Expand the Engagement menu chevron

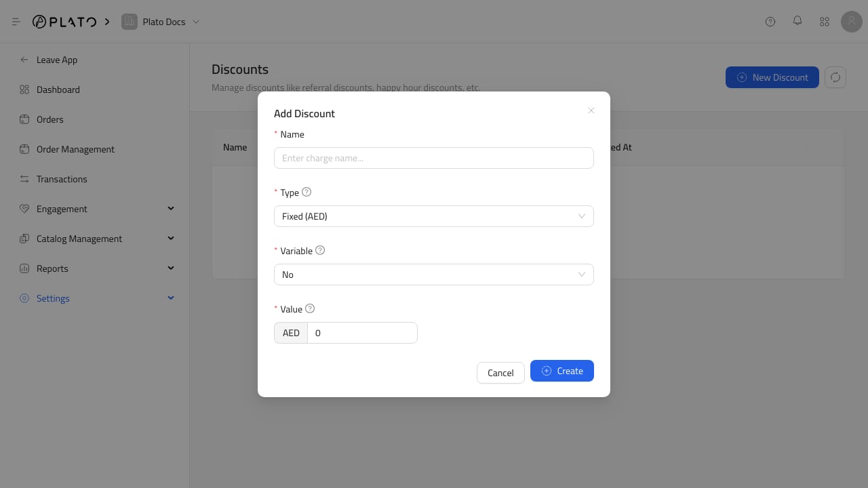pyautogui.click(x=171, y=209)
